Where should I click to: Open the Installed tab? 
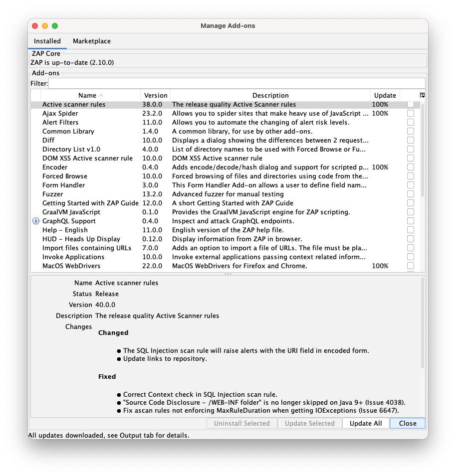(x=47, y=41)
